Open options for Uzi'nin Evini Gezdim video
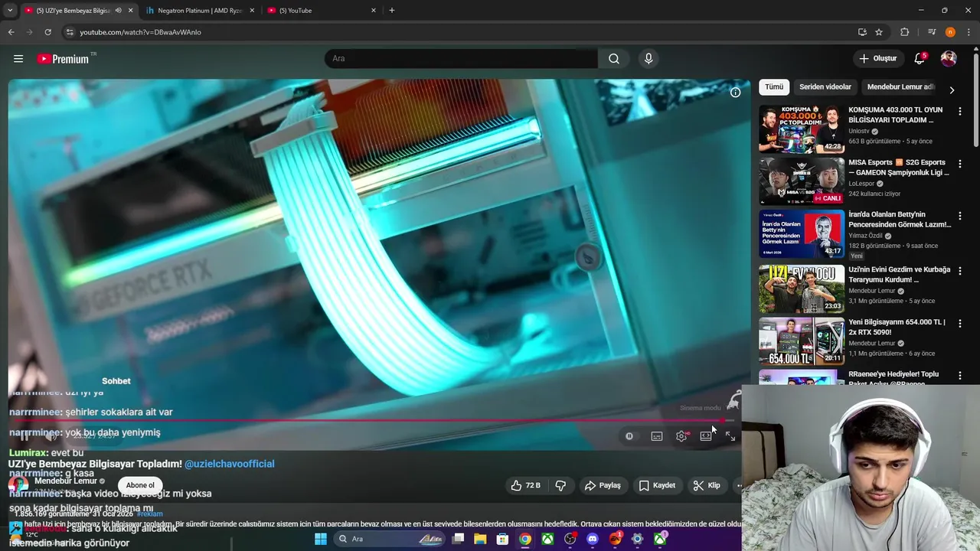The image size is (980, 551). pyautogui.click(x=959, y=271)
